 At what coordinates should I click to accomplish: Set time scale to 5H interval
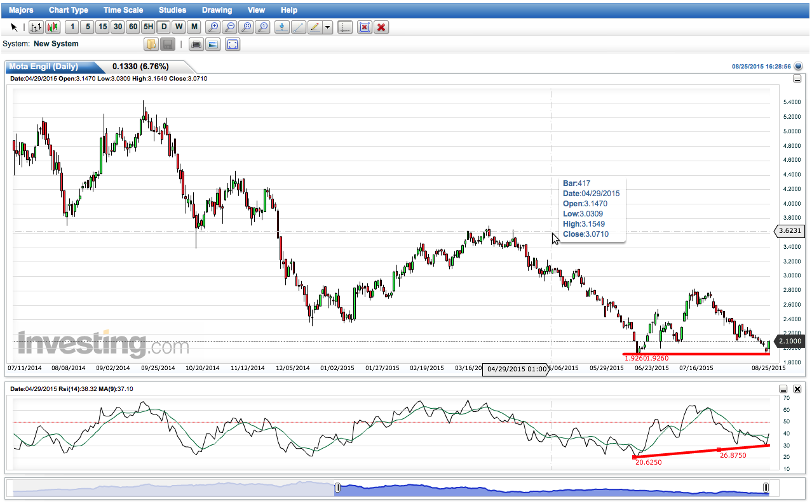pos(148,27)
